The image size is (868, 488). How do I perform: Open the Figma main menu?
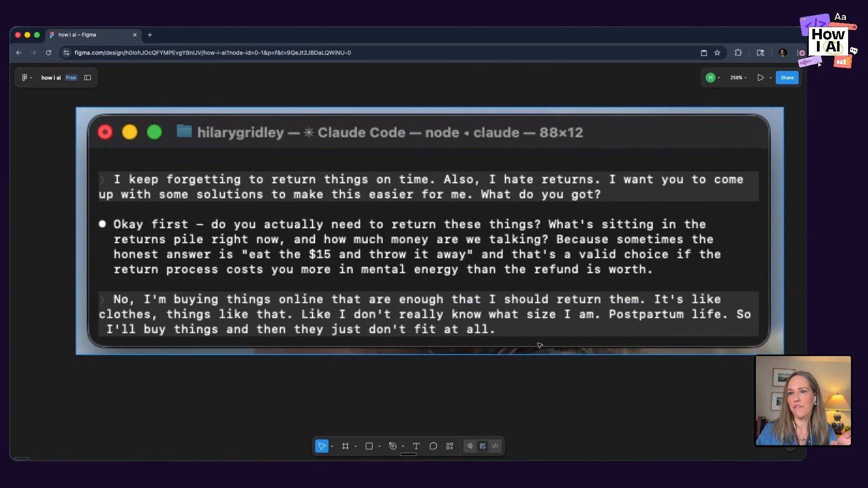(27, 78)
